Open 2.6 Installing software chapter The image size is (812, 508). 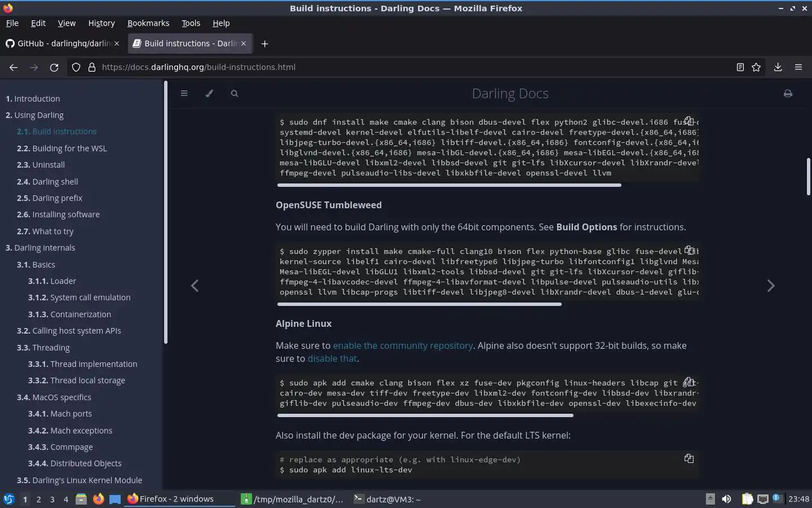tap(58, 214)
